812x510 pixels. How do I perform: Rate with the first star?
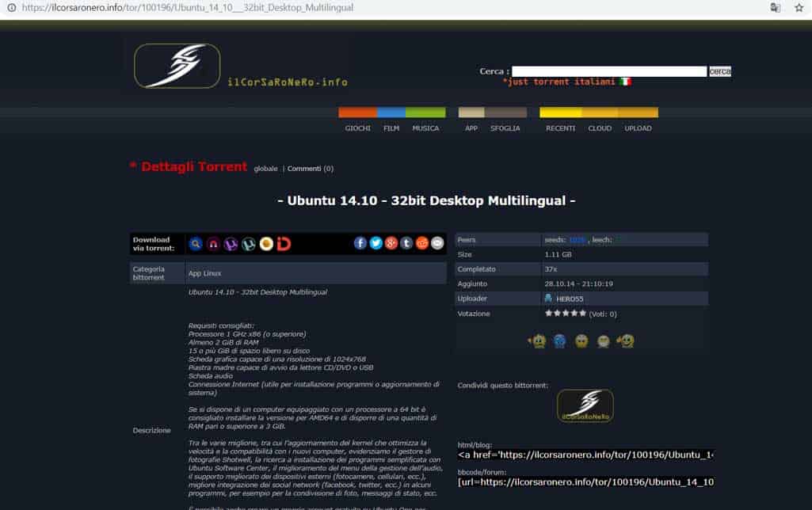click(548, 314)
